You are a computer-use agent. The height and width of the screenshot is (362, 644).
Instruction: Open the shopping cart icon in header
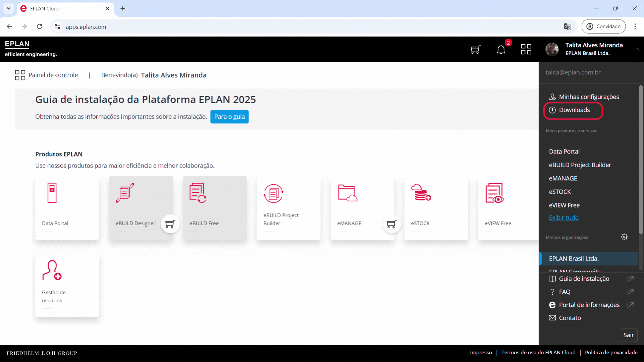click(x=475, y=50)
